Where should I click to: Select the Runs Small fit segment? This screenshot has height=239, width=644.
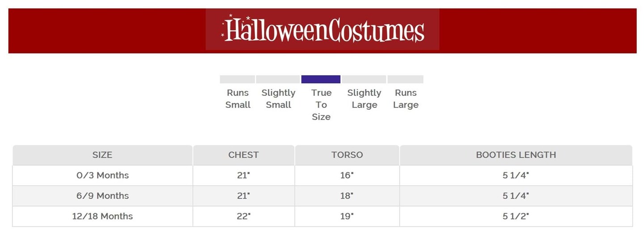[x=237, y=79]
